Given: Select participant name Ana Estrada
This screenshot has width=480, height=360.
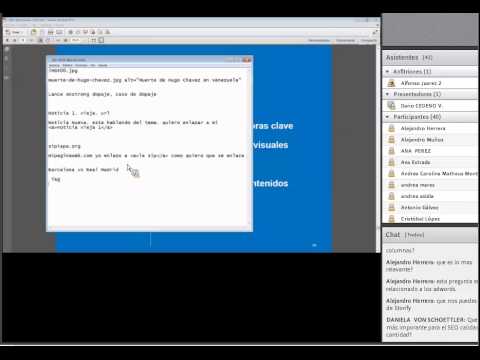Looking at the screenshot, I should [x=415, y=162].
